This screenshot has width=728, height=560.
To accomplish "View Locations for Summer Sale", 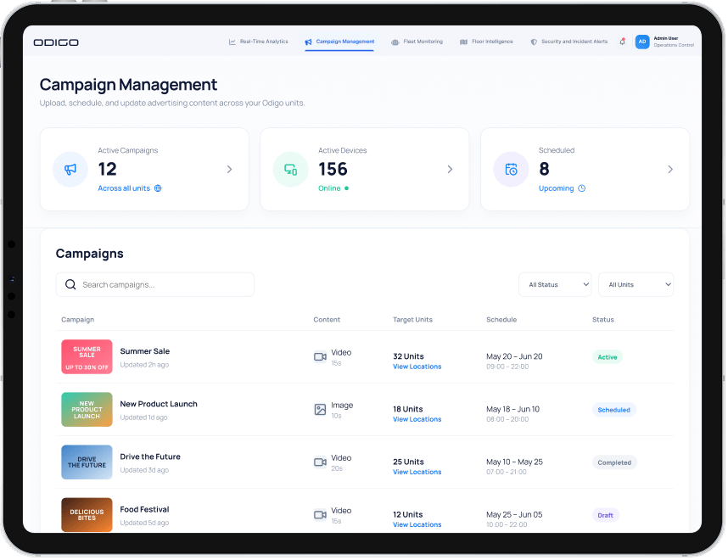I will click(417, 367).
